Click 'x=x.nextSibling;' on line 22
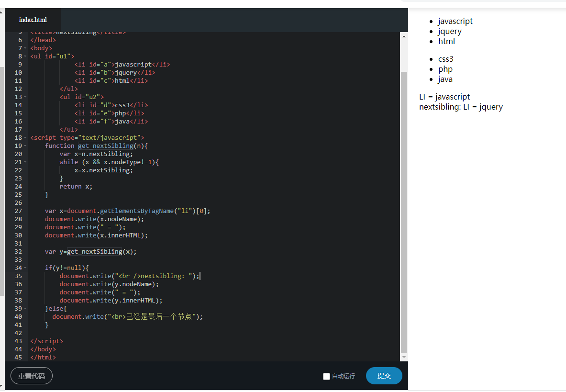Screen dimensions: 566x392 tap(104, 170)
